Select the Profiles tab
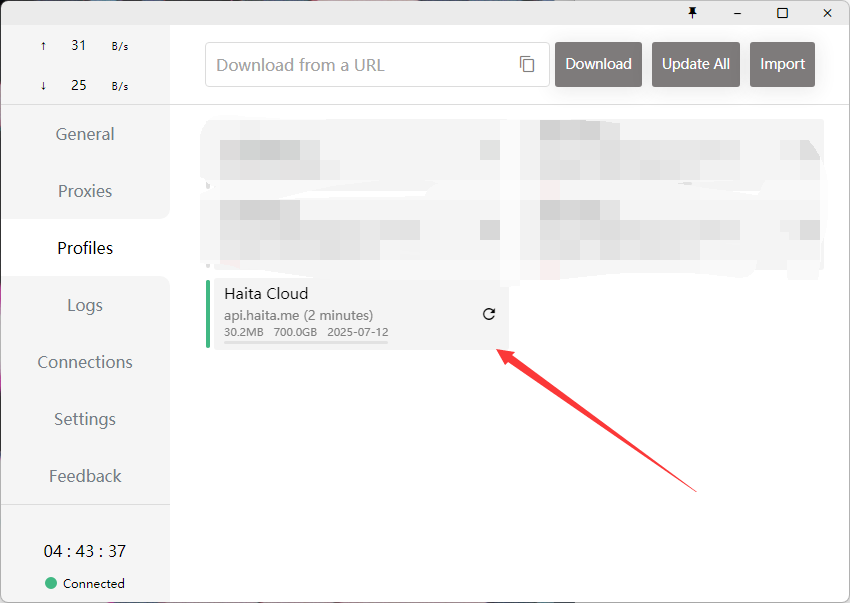The width and height of the screenshot is (850, 603). pos(85,248)
